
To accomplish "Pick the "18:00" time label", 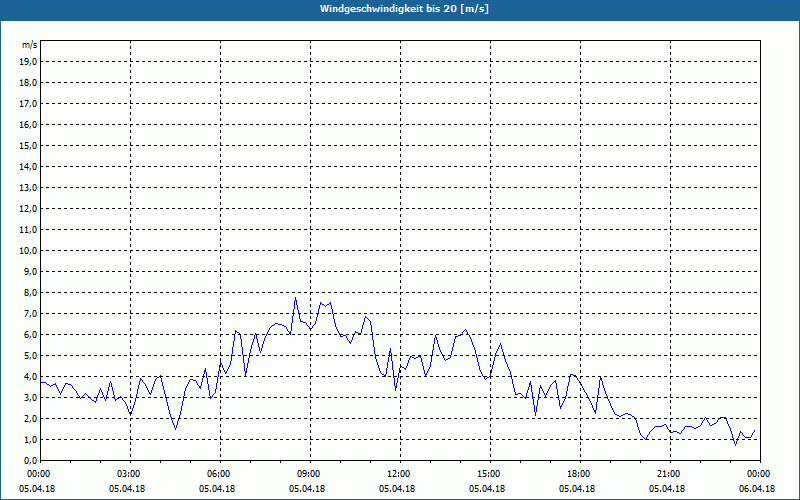I will coord(578,474).
